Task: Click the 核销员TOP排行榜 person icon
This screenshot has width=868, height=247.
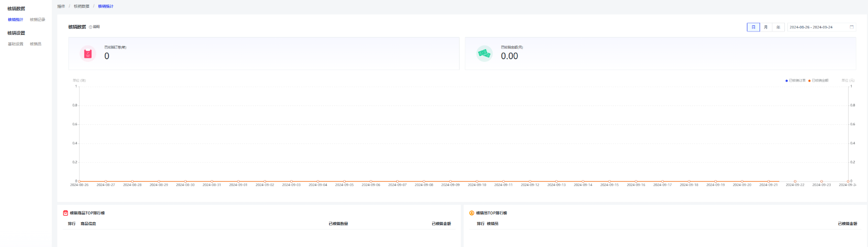Action: click(472, 213)
